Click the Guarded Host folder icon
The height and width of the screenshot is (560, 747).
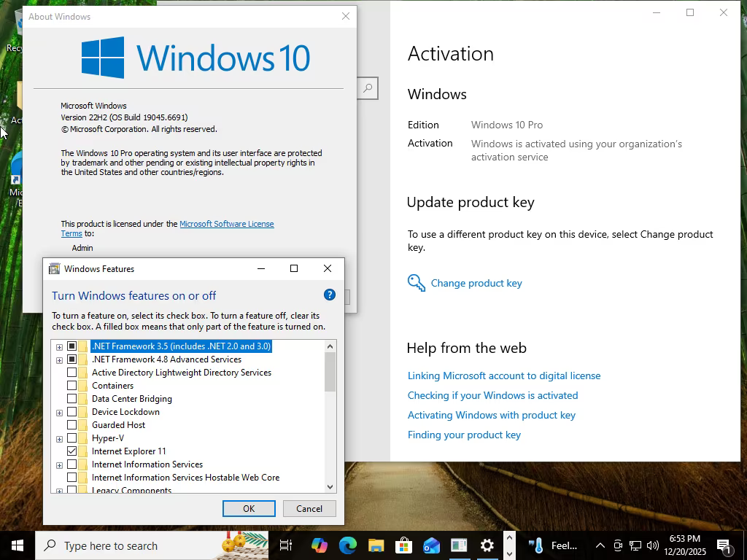pyautogui.click(x=83, y=425)
